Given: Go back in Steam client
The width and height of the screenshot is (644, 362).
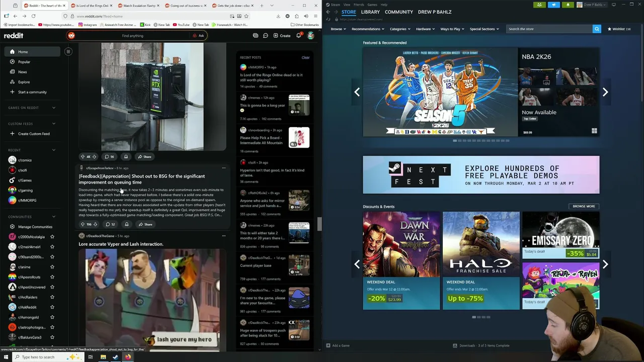Looking at the screenshot, I should coord(328,12).
